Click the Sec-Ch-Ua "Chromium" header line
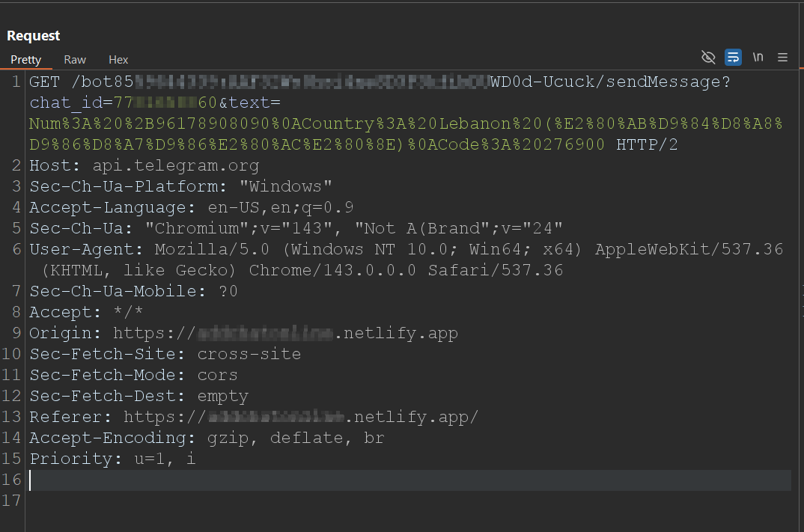This screenshot has width=804, height=532. pos(296,228)
